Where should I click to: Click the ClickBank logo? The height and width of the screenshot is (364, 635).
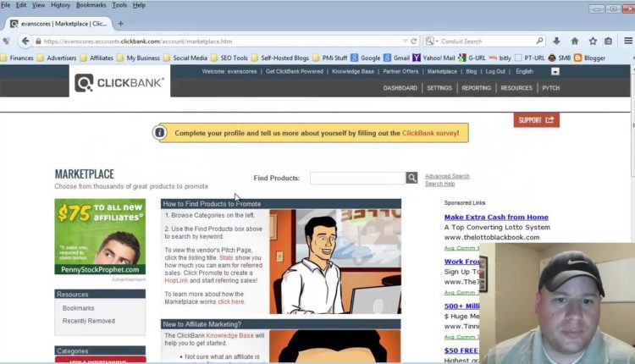tap(119, 83)
